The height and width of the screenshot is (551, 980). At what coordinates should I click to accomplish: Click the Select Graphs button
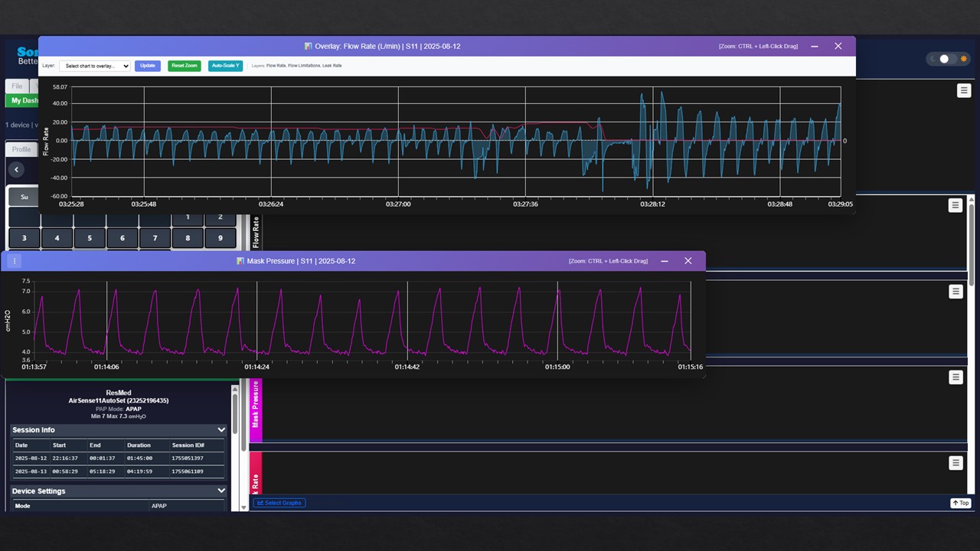pos(279,503)
